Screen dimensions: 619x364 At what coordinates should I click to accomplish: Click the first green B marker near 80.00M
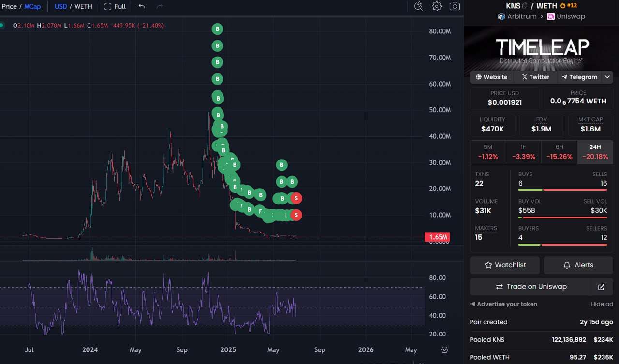pos(217,29)
